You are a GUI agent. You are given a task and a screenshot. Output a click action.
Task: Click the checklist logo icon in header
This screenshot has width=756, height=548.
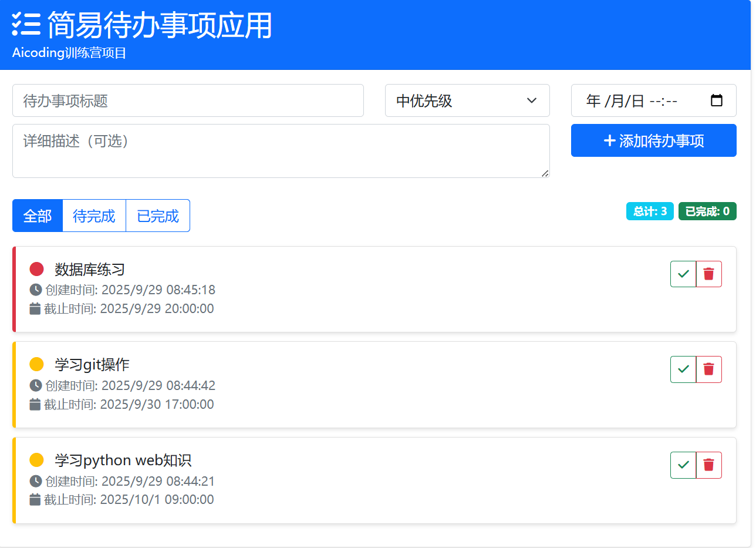pyautogui.click(x=26, y=24)
